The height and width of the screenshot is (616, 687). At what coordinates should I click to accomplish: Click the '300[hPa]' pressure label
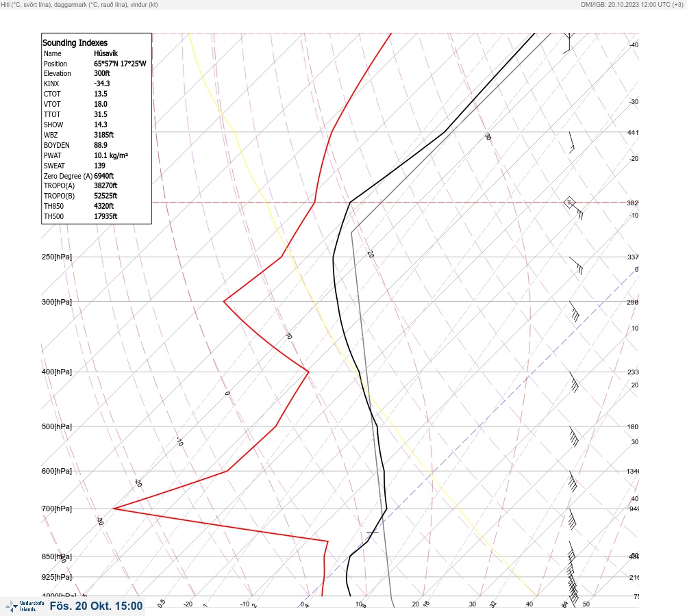coord(57,302)
